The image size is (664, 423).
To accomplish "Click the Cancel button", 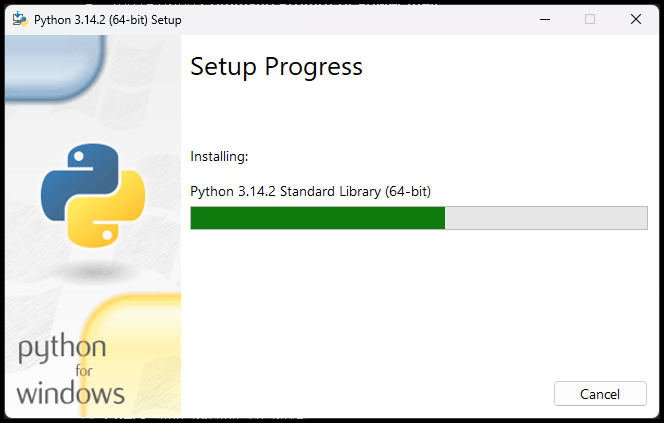I will [600, 393].
